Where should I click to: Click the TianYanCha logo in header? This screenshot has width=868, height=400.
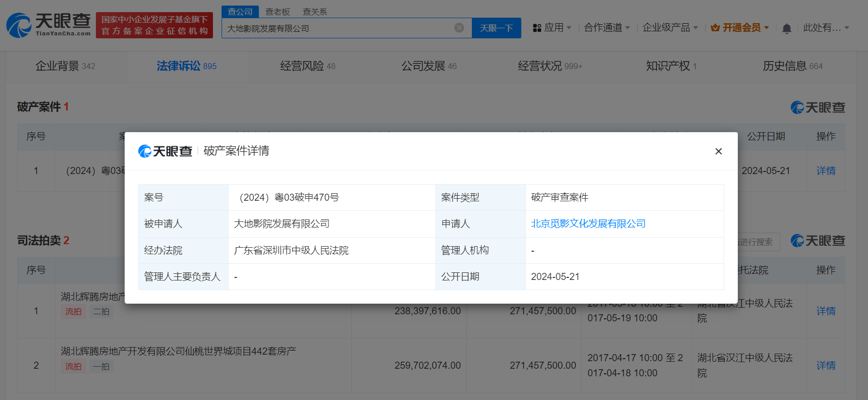pos(48,25)
